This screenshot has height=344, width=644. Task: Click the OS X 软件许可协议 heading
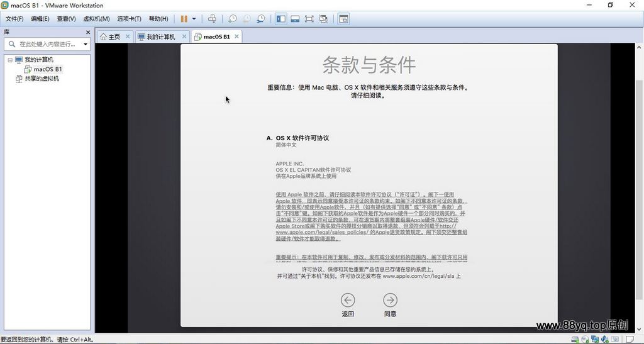tap(303, 138)
